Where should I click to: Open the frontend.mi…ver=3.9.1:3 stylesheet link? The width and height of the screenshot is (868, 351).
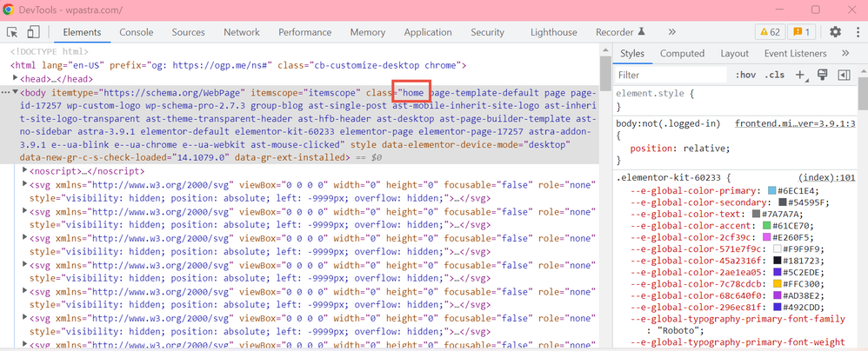coord(794,123)
